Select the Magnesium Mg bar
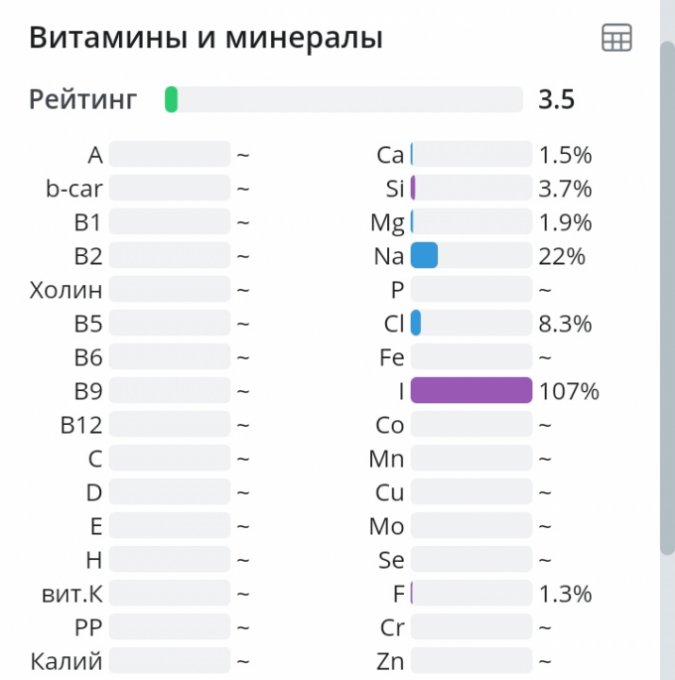The image size is (675, 680). coord(471,222)
